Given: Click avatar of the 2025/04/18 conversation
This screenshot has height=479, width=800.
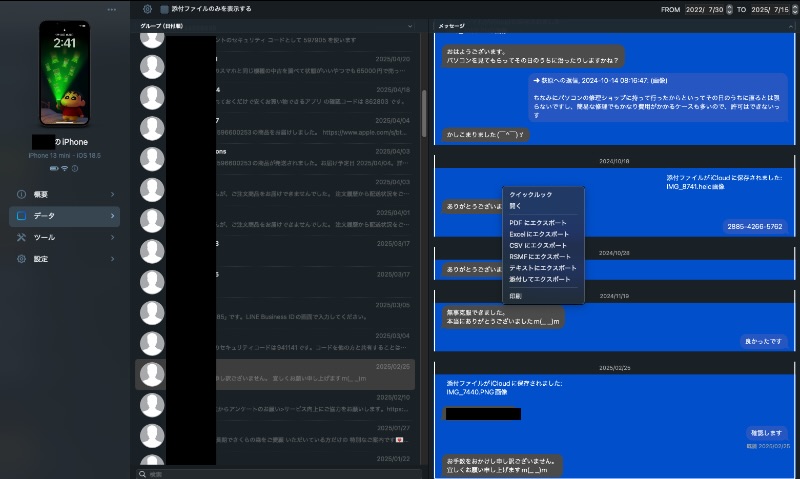Looking at the screenshot, I should (152, 97).
